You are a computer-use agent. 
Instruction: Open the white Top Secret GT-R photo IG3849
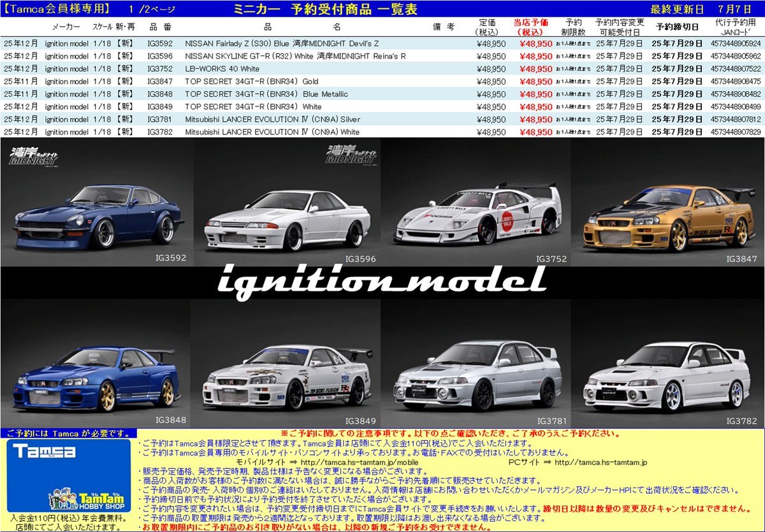286,362
